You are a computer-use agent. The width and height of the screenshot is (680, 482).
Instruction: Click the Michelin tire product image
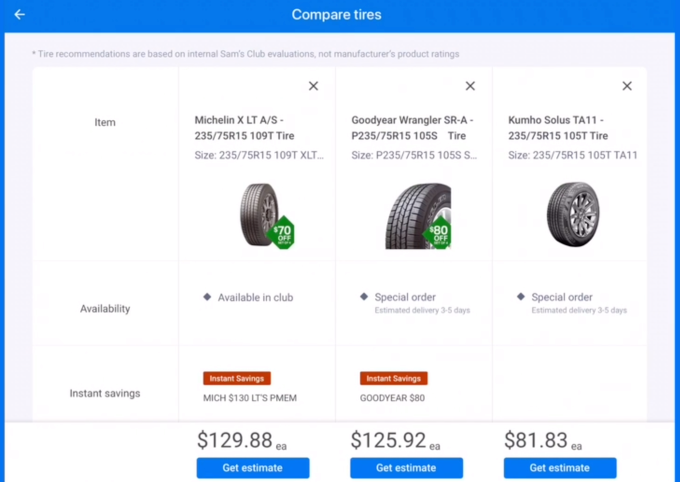point(257,214)
